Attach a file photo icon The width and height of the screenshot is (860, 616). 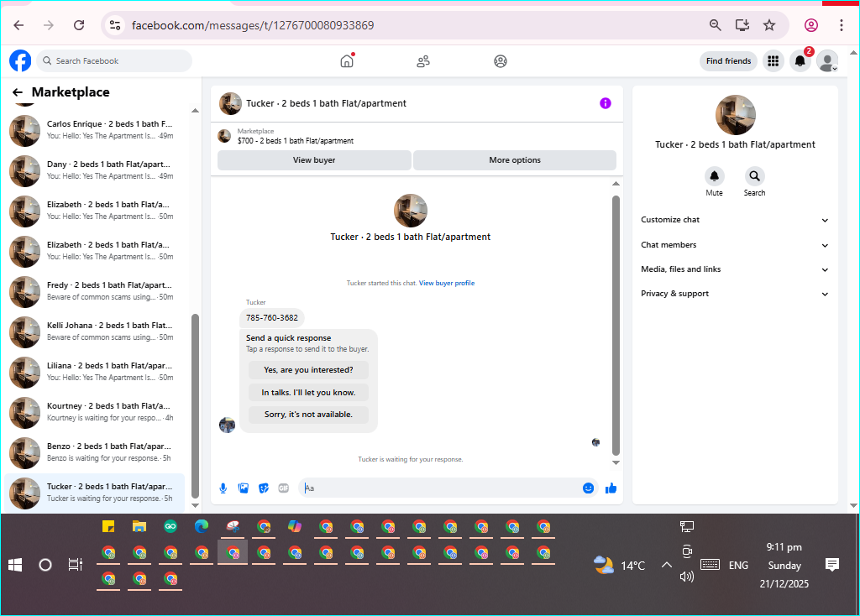pos(244,488)
